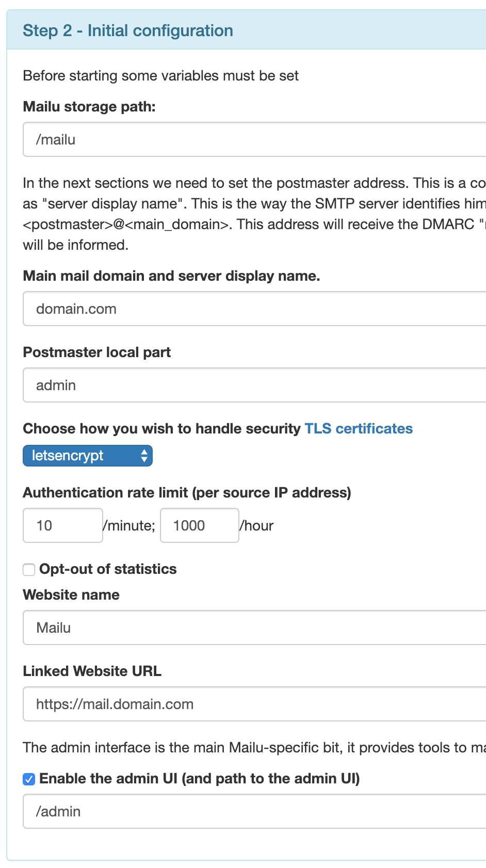Click the Main mail domain label
This screenshot has height=868, width=486.
tap(172, 276)
